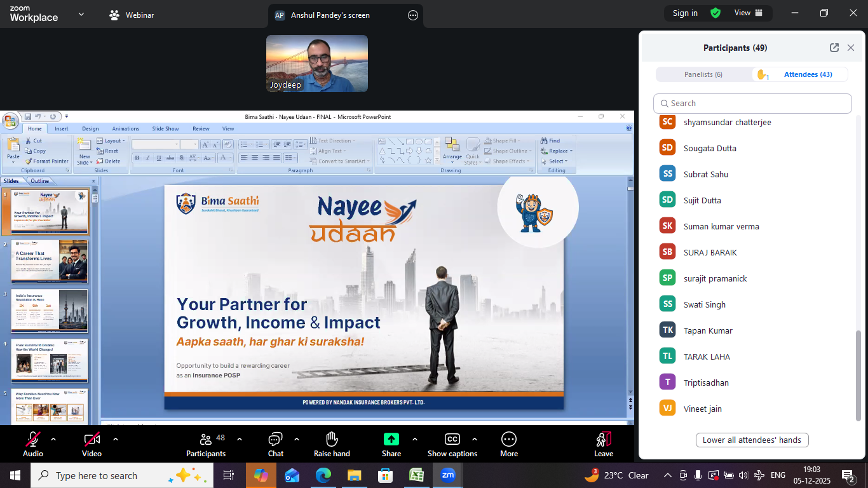The image size is (868, 488).
Task: Click the Raise hand icon
Action: tap(332, 440)
